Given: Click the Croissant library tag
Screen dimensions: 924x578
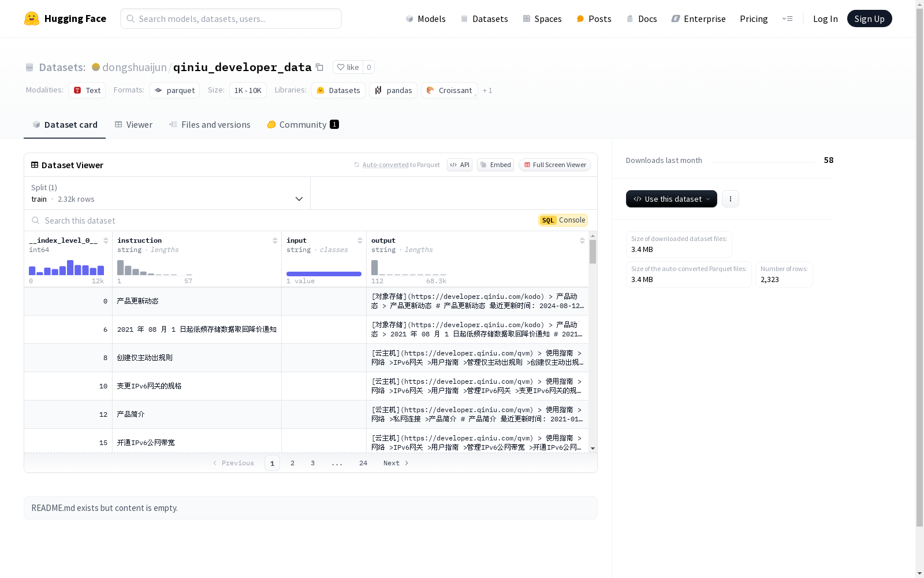Looking at the screenshot, I should [x=449, y=90].
